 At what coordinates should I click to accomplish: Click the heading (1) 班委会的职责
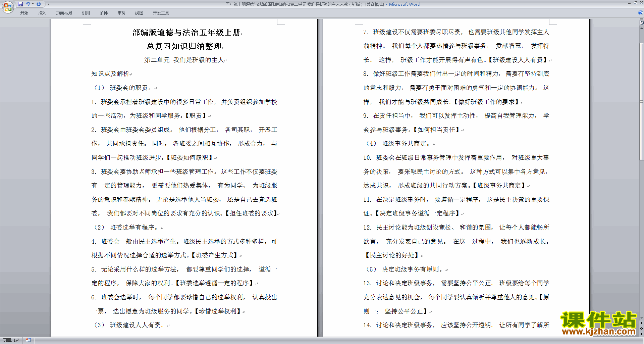122,88
